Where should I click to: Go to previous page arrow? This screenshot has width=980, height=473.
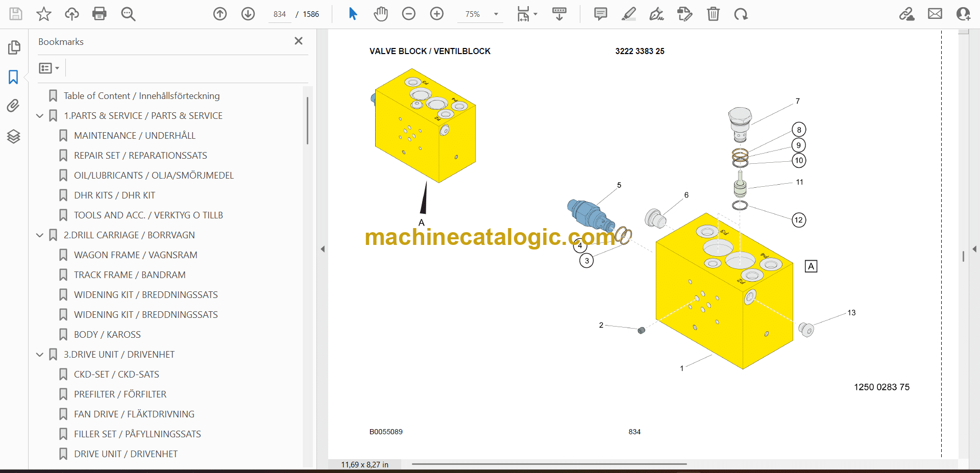pyautogui.click(x=220, y=14)
